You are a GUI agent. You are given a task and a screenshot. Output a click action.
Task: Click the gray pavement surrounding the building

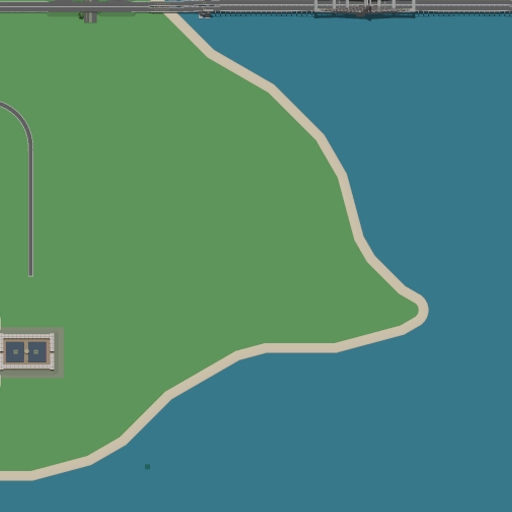59,352
